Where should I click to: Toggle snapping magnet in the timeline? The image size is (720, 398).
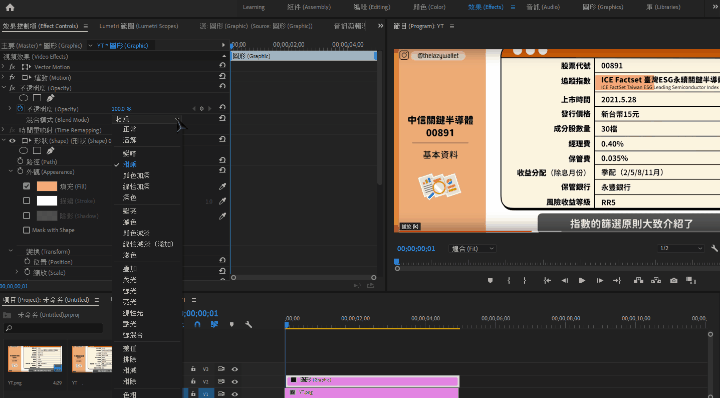(x=197, y=325)
